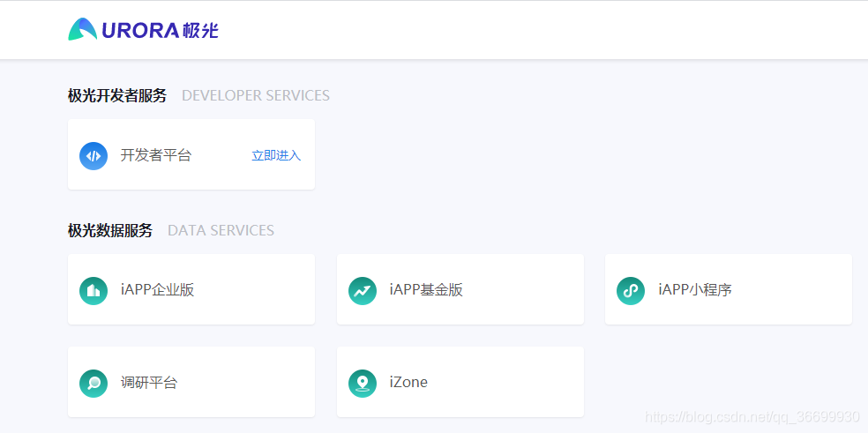This screenshot has height=433, width=868.
Task: Select the iAPP企业版 card title
Action: (x=158, y=289)
